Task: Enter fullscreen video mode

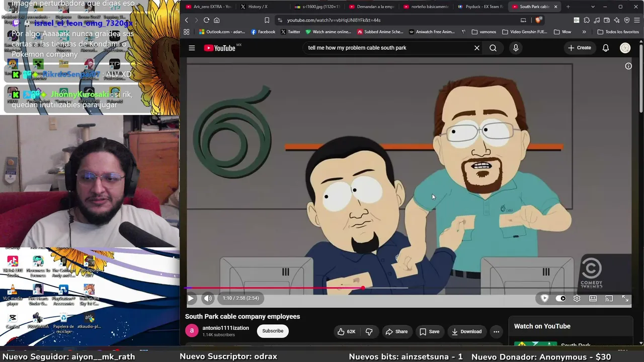Action: (625, 298)
